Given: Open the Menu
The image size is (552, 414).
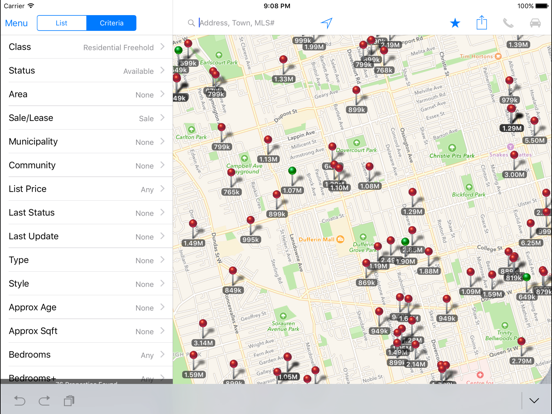Looking at the screenshot, I should coord(16,23).
